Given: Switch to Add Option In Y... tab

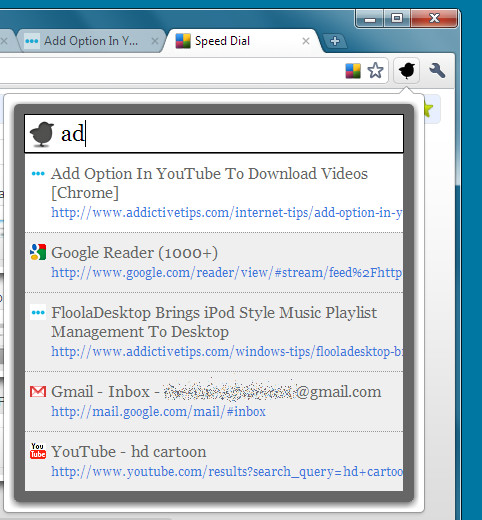Looking at the screenshot, I should pyautogui.click(x=91, y=41).
